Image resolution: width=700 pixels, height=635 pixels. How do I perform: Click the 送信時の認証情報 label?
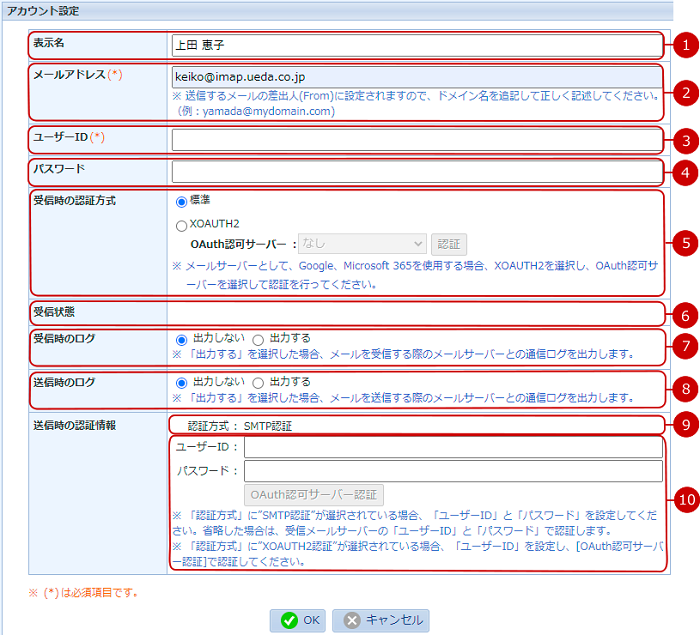(x=75, y=425)
